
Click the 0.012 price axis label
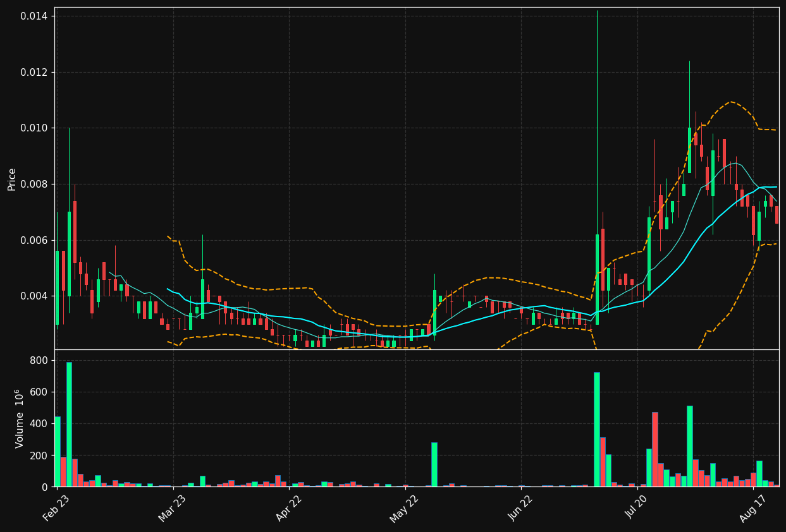click(x=34, y=72)
